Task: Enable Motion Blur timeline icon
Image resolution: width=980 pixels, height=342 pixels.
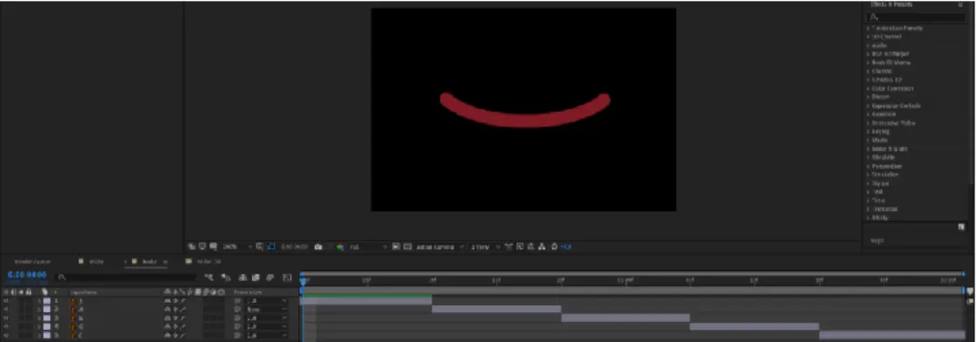Action: click(269, 277)
